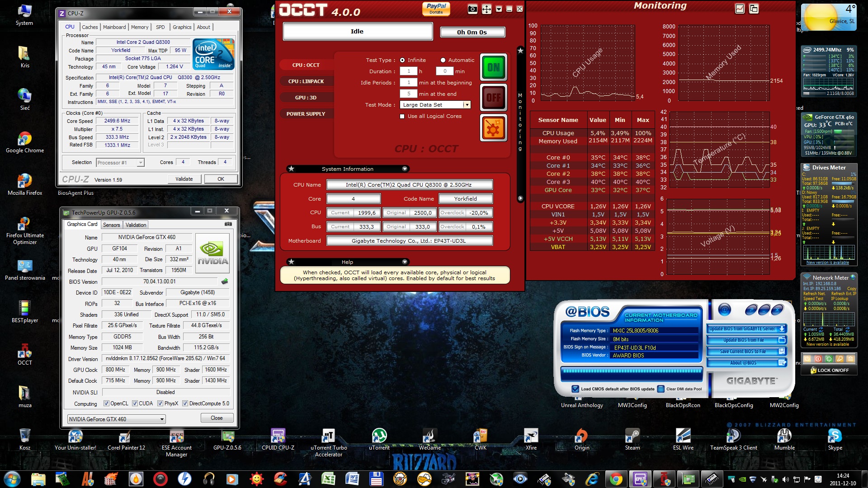This screenshot has height=488, width=868.
Task: Click the red OFF button in OCCT
Action: (493, 98)
